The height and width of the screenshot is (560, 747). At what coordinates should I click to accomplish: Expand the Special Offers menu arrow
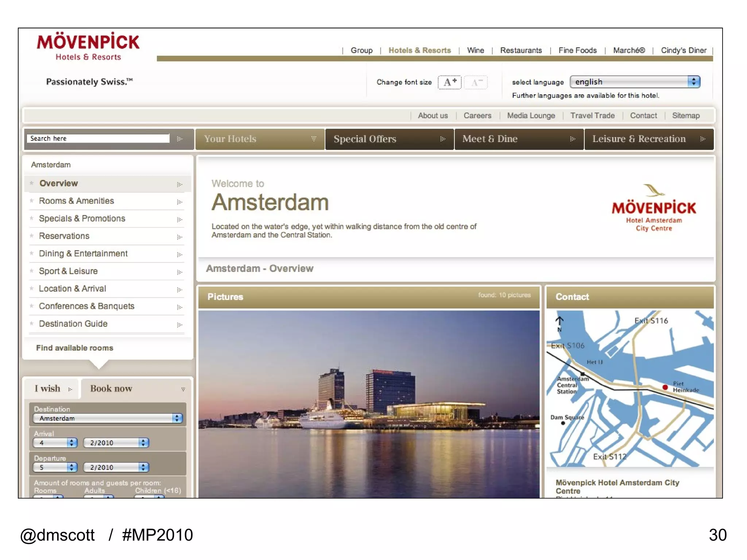coord(443,139)
